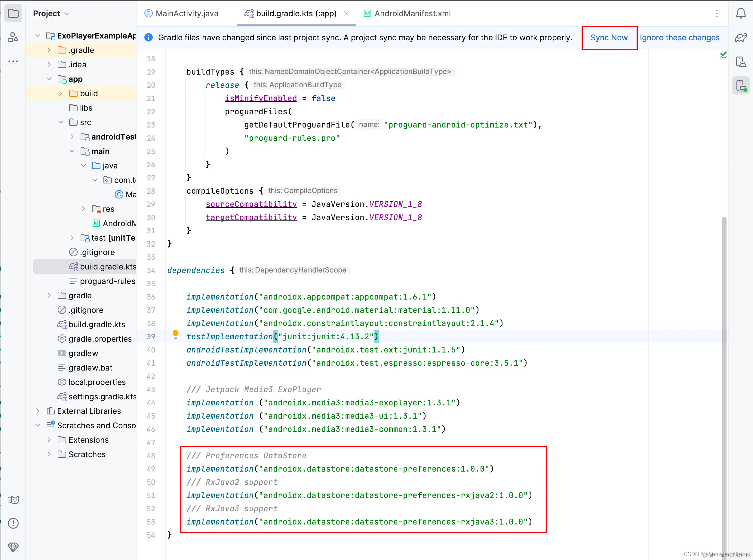This screenshot has height=560, width=753.
Task: Open the Gradle tool window icon
Action: click(741, 37)
